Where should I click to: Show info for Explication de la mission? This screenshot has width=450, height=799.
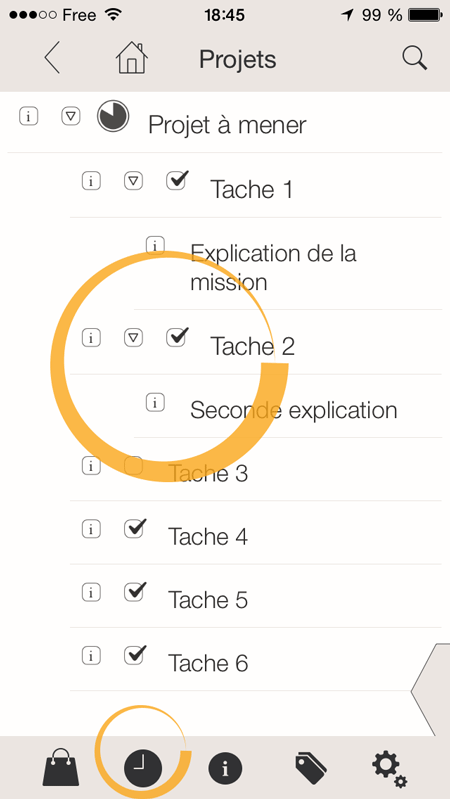155,245
